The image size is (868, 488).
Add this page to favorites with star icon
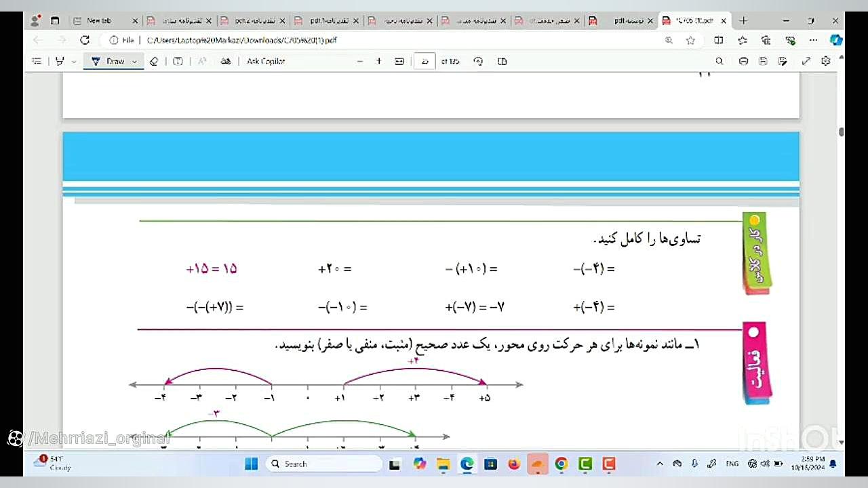(690, 40)
